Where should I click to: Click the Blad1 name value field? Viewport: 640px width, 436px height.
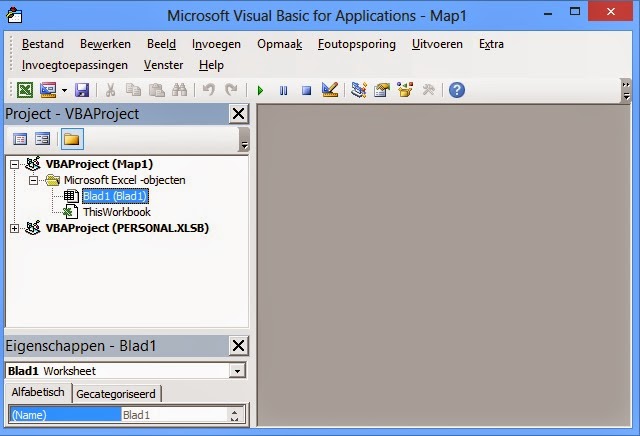[175, 415]
